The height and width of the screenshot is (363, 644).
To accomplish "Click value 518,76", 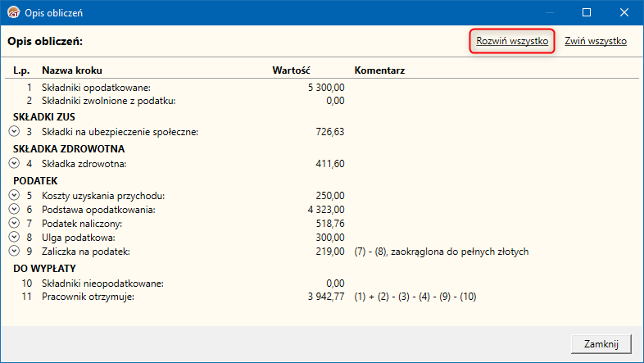I will [330, 224].
